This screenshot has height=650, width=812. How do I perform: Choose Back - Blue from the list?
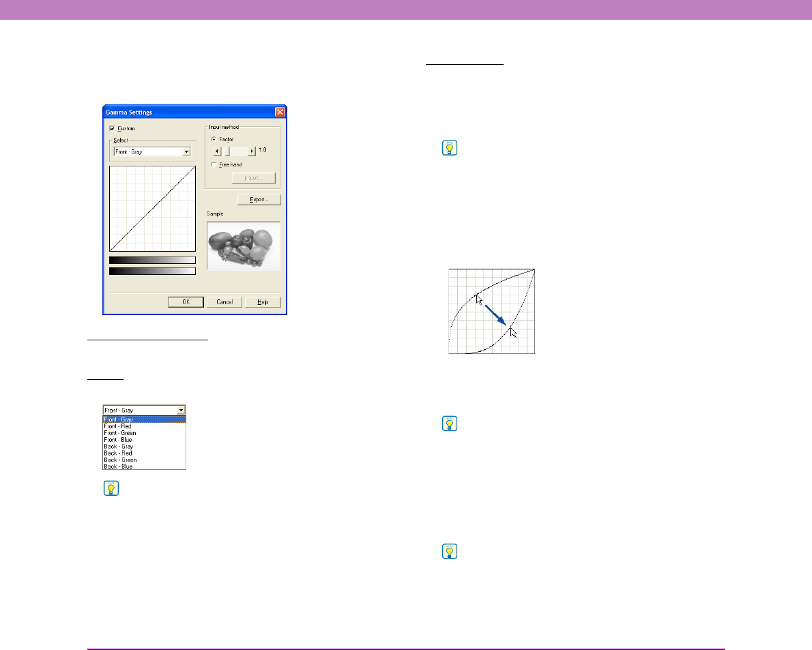[144, 467]
